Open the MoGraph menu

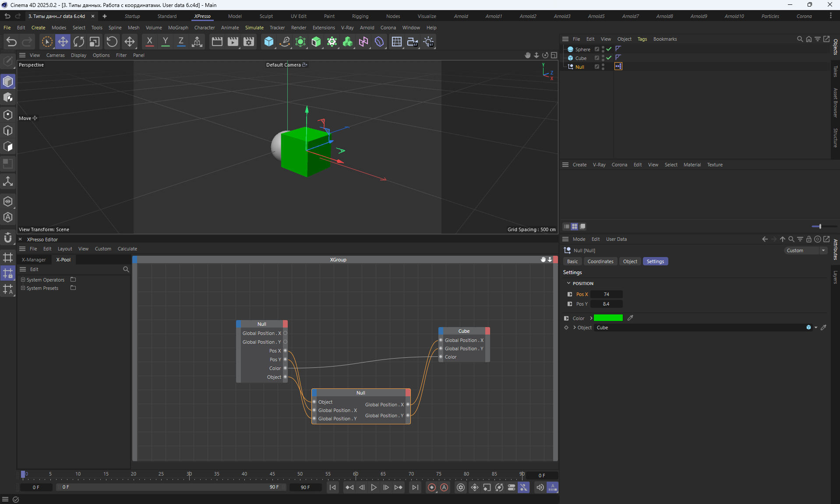pos(178,28)
